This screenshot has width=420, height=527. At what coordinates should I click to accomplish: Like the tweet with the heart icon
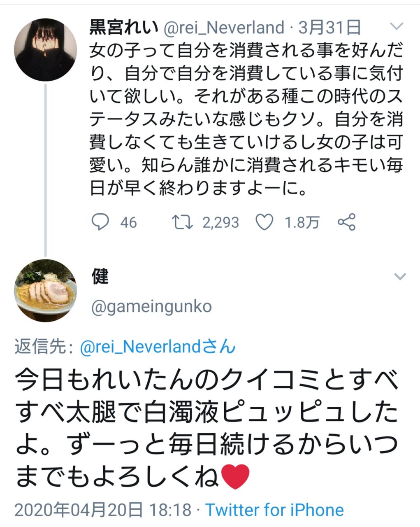(265, 222)
